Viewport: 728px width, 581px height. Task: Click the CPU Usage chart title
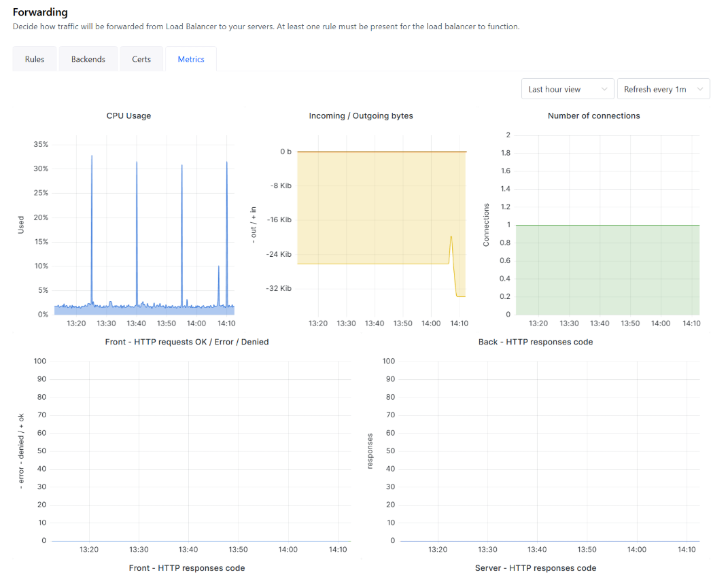(128, 116)
